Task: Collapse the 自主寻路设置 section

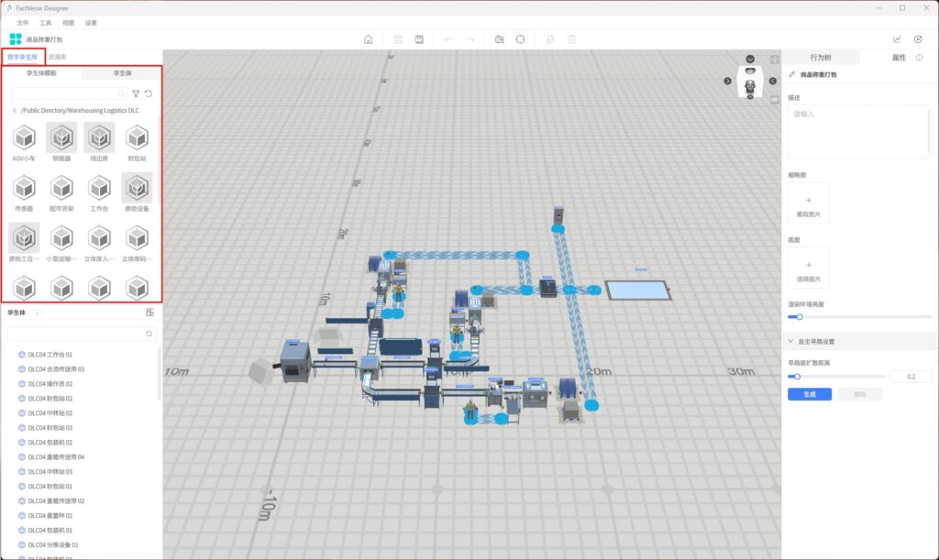Action: coord(791,342)
